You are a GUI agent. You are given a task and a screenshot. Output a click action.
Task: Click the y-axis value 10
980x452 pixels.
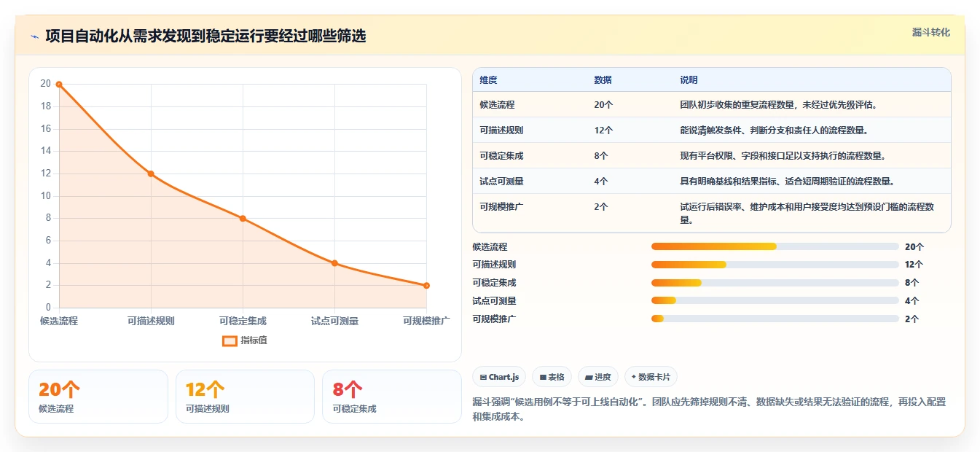45,196
